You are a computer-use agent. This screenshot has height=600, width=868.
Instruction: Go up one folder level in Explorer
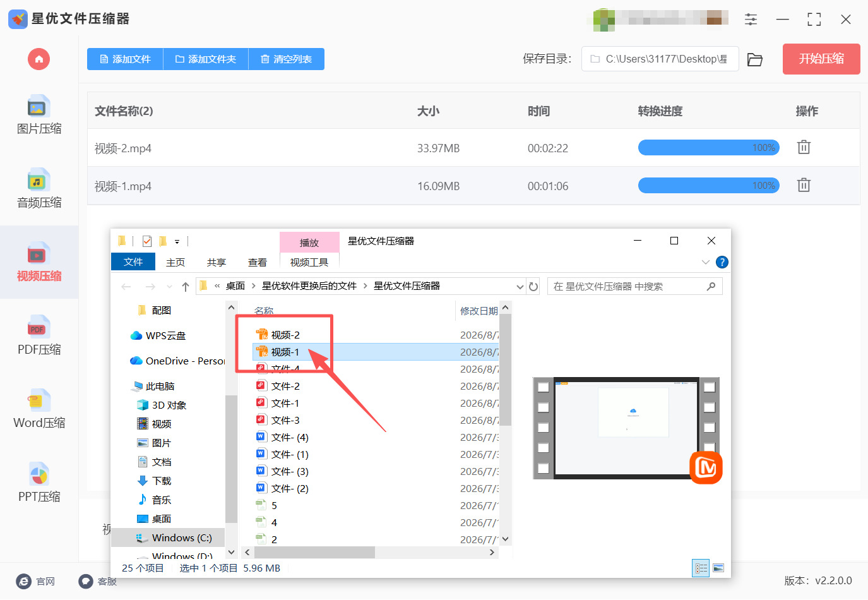pos(185,287)
